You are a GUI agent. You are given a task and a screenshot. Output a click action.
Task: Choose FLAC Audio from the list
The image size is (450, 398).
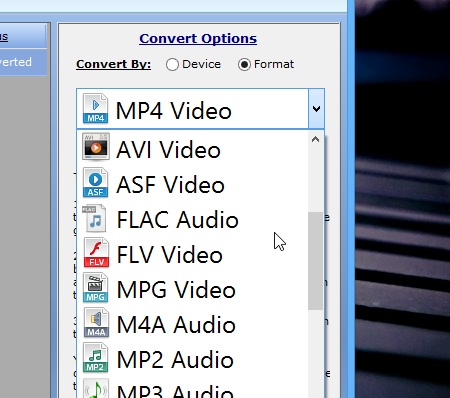pos(192,219)
